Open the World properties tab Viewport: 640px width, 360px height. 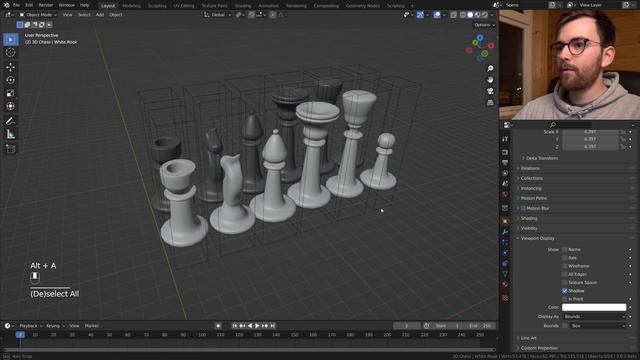(x=505, y=195)
